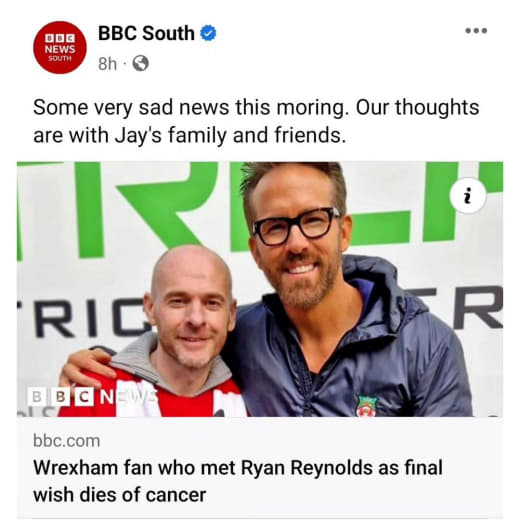Click the bald man in red shirt
The height and width of the screenshot is (520, 520).
coord(173,333)
